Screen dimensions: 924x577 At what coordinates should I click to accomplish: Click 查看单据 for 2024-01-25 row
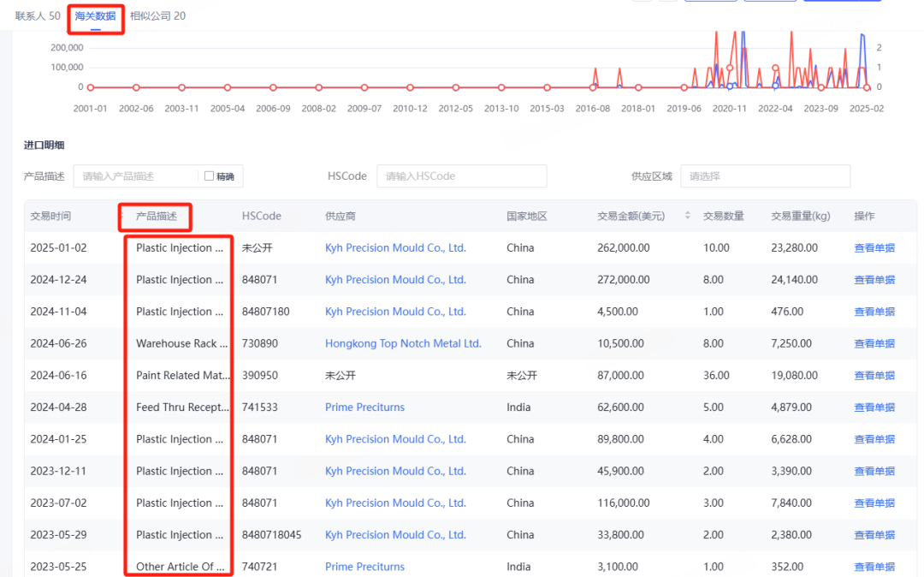[874, 438]
